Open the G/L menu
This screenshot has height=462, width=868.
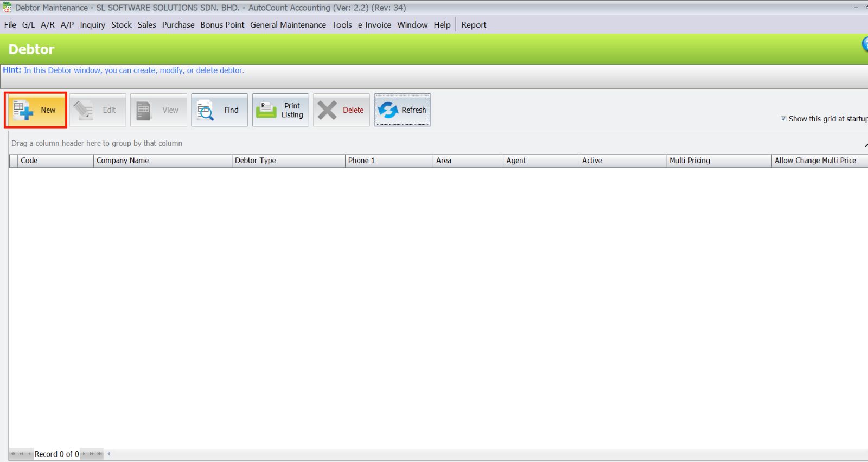pyautogui.click(x=28, y=25)
